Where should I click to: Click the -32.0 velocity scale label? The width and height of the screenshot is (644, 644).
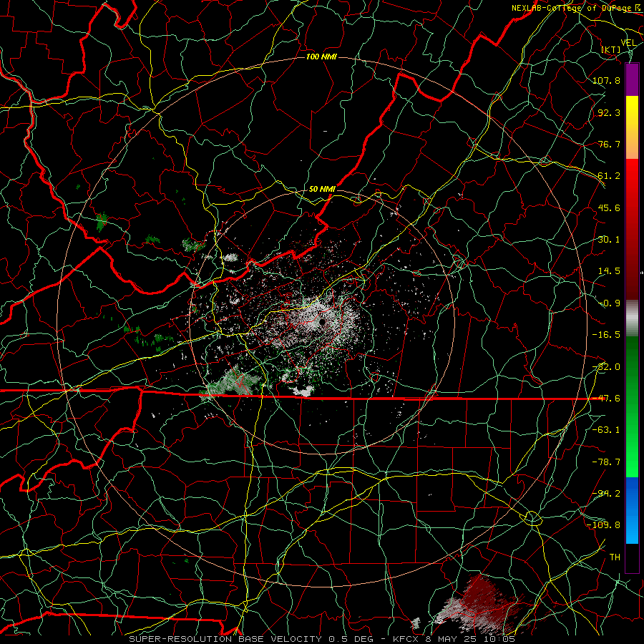point(606,367)
